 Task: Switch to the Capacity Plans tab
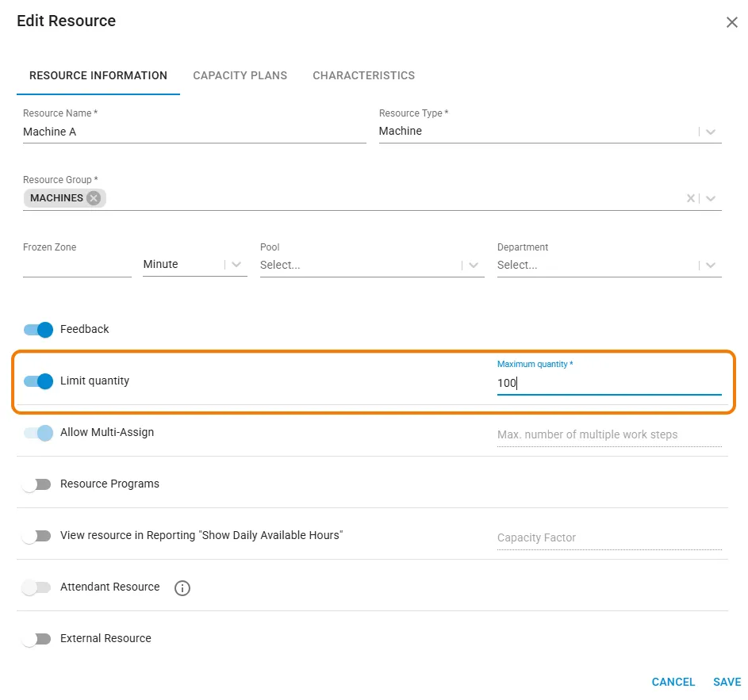point(240,75)
